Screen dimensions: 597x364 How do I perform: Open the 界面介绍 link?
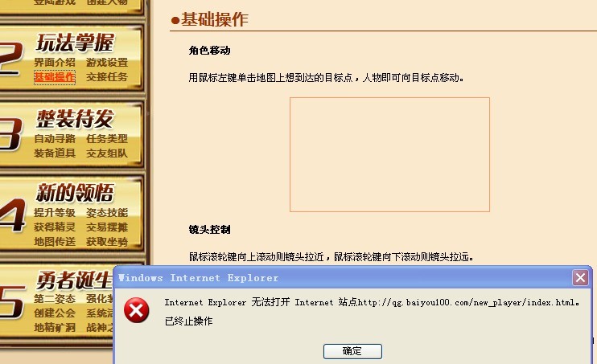[x=55, y=63]
